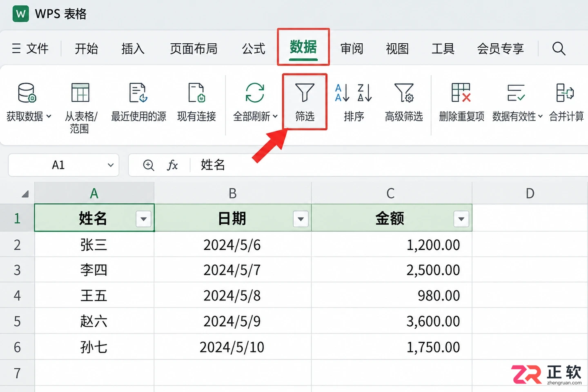This screenshot has width=588, height=392.
Task: Switch to the 开始 tab
Action: point(87,49)
